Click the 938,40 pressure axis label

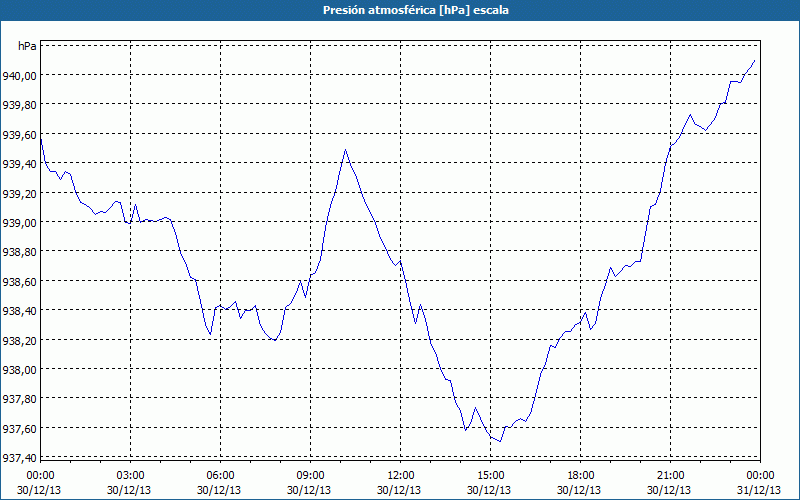coord(19,311)
